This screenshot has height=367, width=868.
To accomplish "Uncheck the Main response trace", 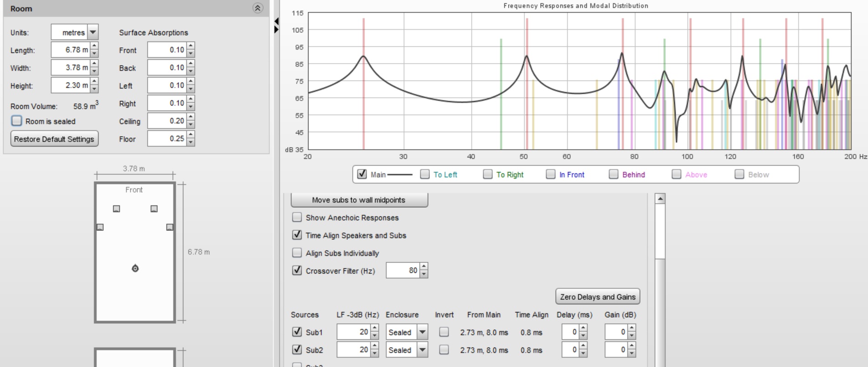I will tap(362, 174).
